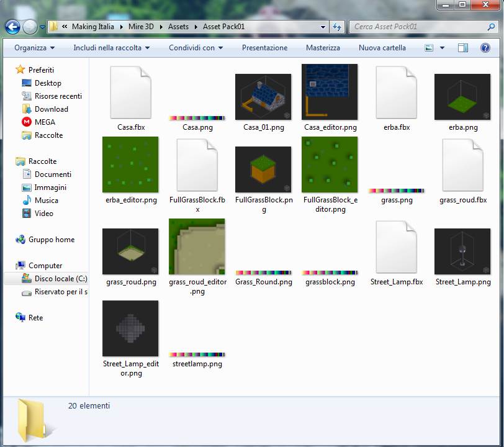This screenshot has height=447, width=504.
Task: Click Asset Pack01 in the address bar
Action: [x=223, y=27]
